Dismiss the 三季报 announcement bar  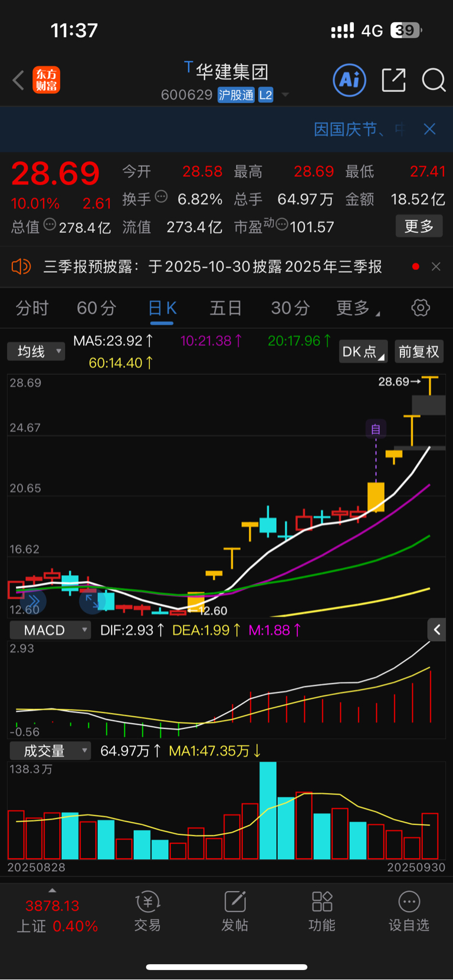tap(436, 267)
